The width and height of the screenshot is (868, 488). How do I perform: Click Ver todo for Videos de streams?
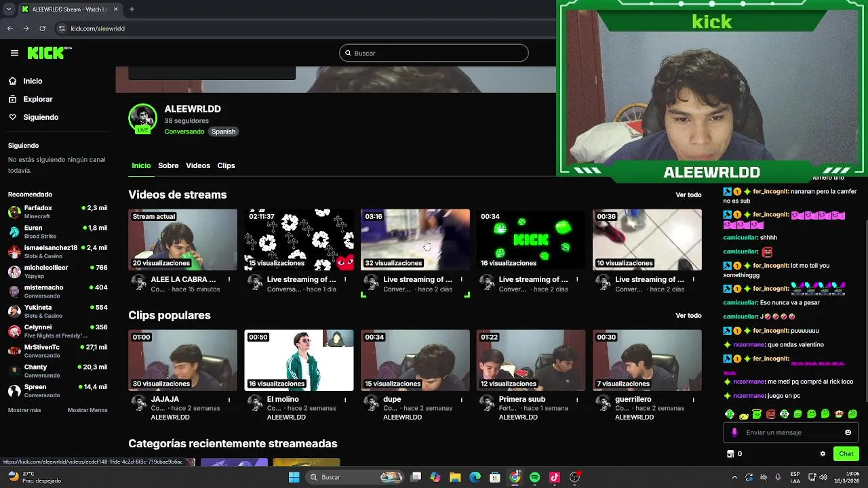pos(688,195)
